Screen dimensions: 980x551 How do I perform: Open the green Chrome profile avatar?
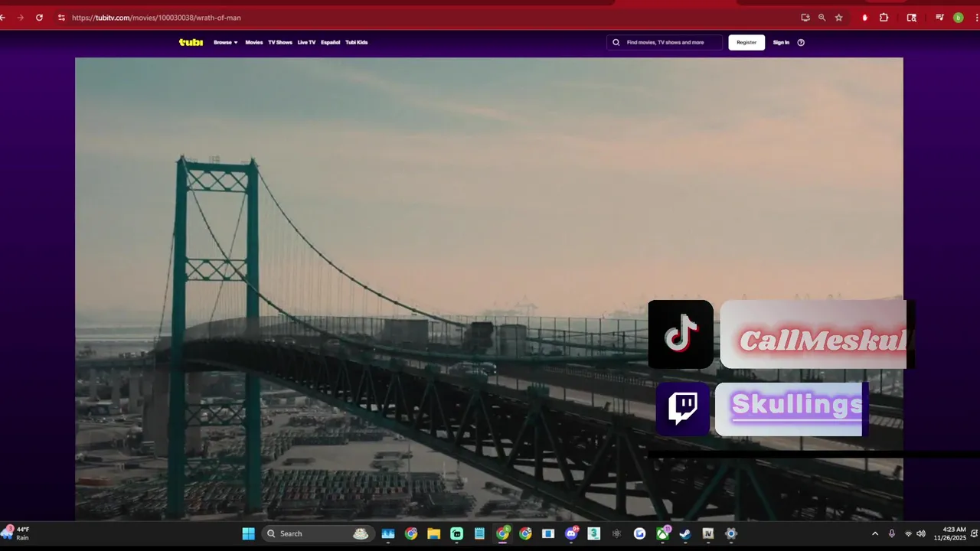coord(958,18)
